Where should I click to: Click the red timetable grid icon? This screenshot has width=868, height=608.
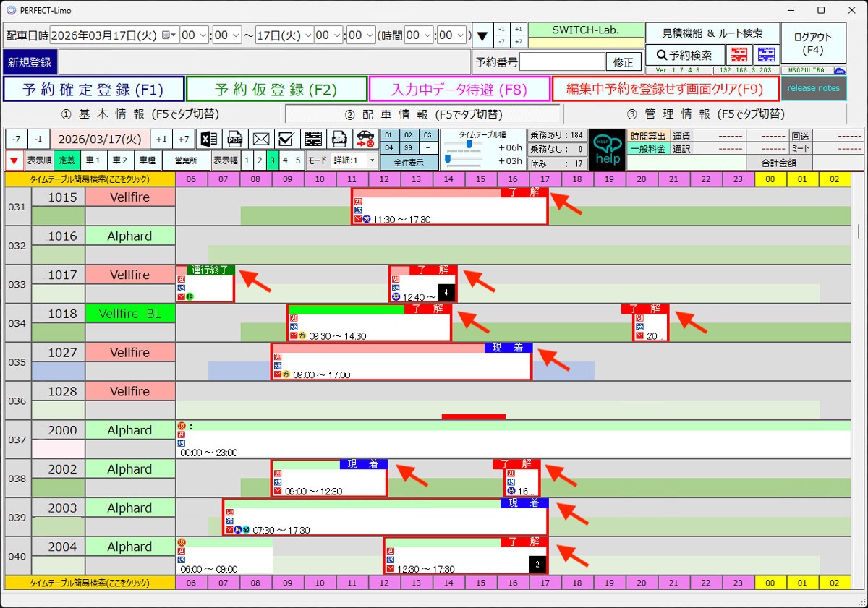[x=739, y=55]
